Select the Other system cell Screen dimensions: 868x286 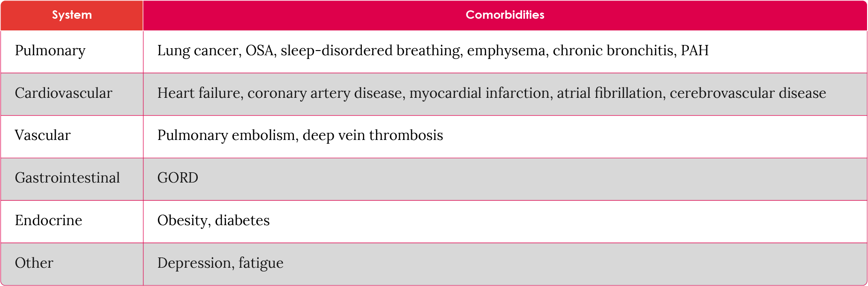click(34, 263)
